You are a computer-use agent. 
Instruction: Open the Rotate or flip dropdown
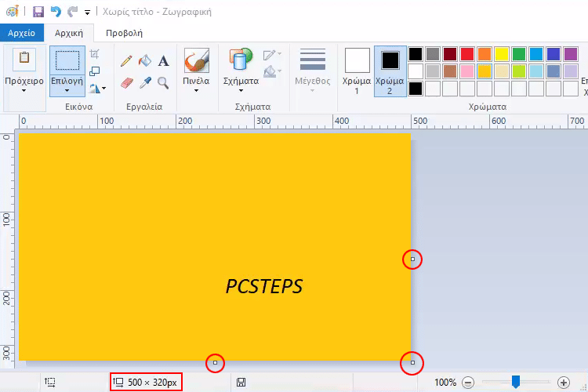point(97,89)
